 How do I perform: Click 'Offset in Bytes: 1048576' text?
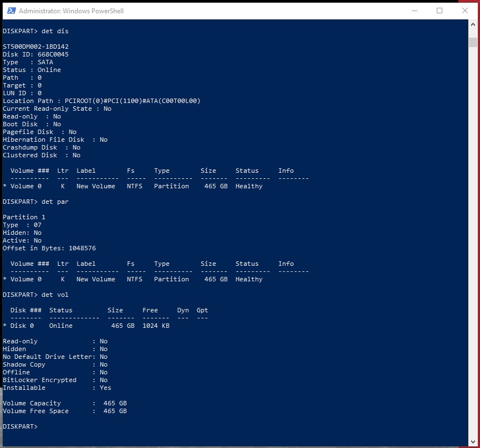click(49, 248)
